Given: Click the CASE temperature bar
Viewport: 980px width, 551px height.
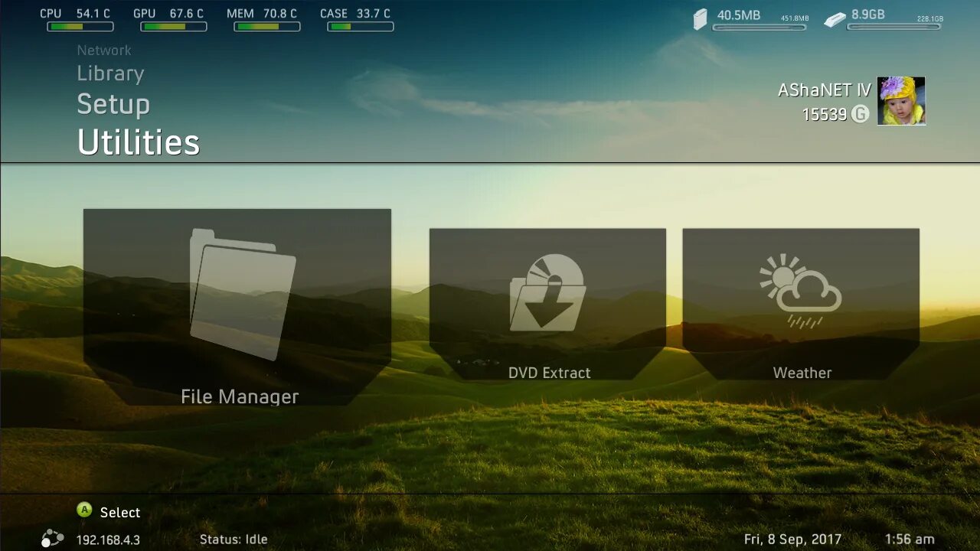Looking at the screenshot, I should (x=361, y=27).
